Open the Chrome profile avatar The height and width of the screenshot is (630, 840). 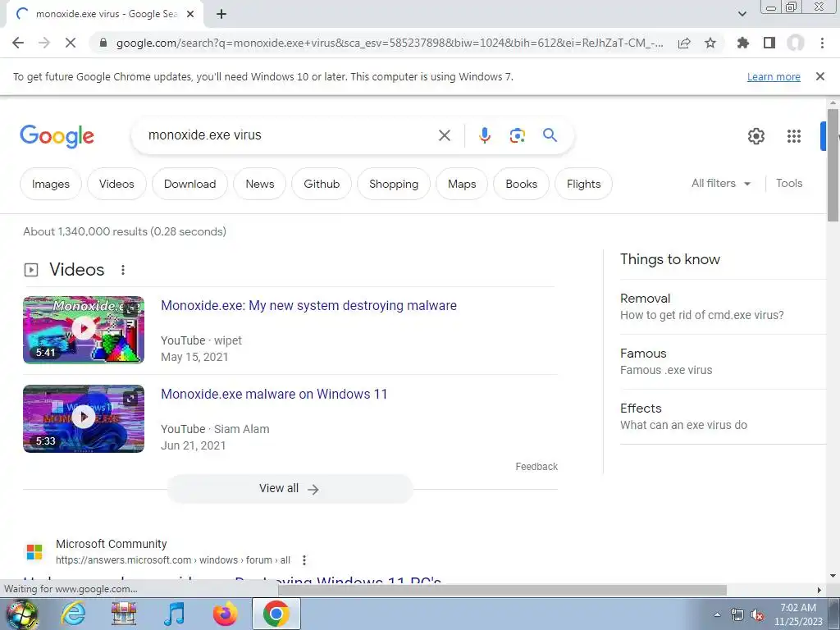796,43
